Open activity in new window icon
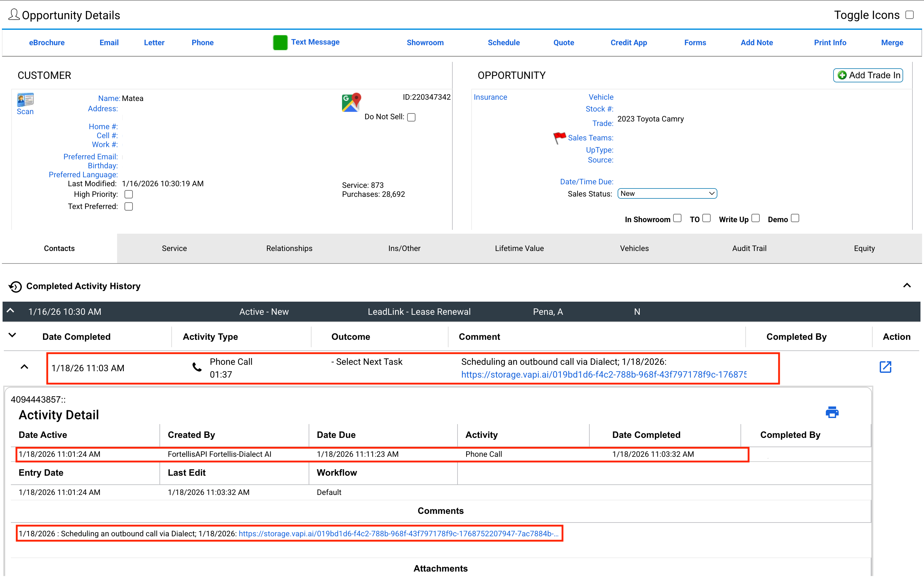This screenshot has height=577, width=924. click(x=885, y=367)
